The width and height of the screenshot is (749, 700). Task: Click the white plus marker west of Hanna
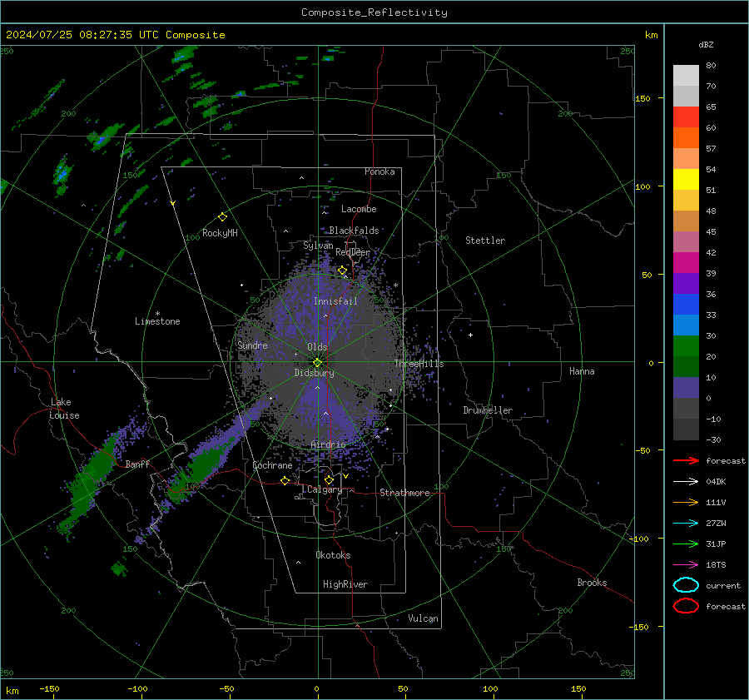pos(470,335)
